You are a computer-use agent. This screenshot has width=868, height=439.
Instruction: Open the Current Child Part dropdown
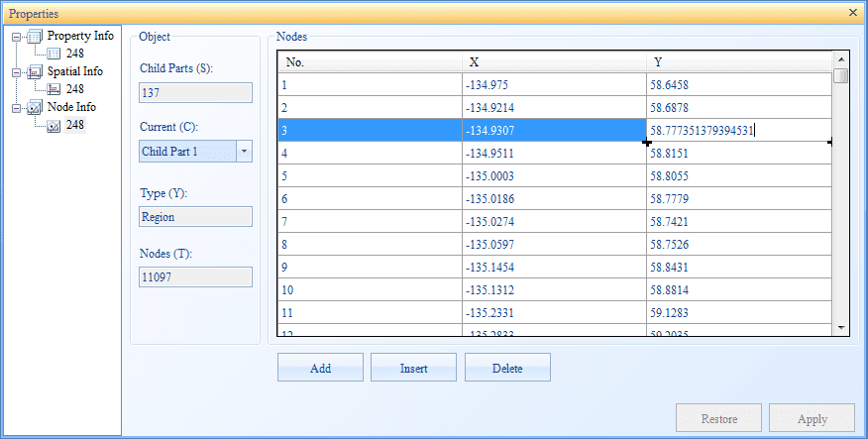(244, 152)
